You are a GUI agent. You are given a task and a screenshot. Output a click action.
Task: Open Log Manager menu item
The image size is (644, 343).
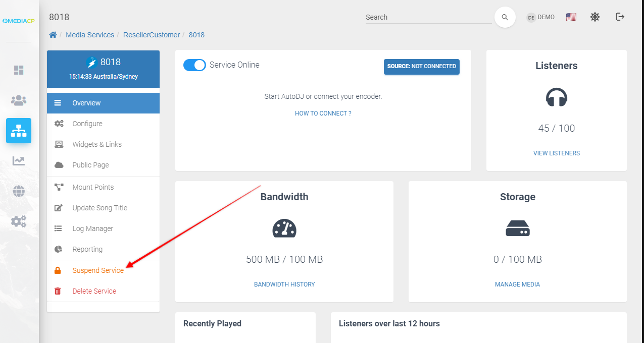click(x=103, y=228)
